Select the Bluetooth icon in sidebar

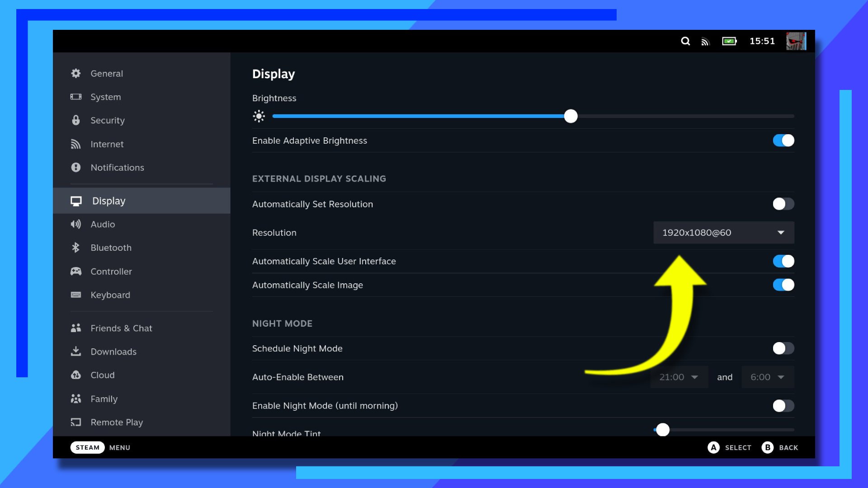[x=76, y=248]
